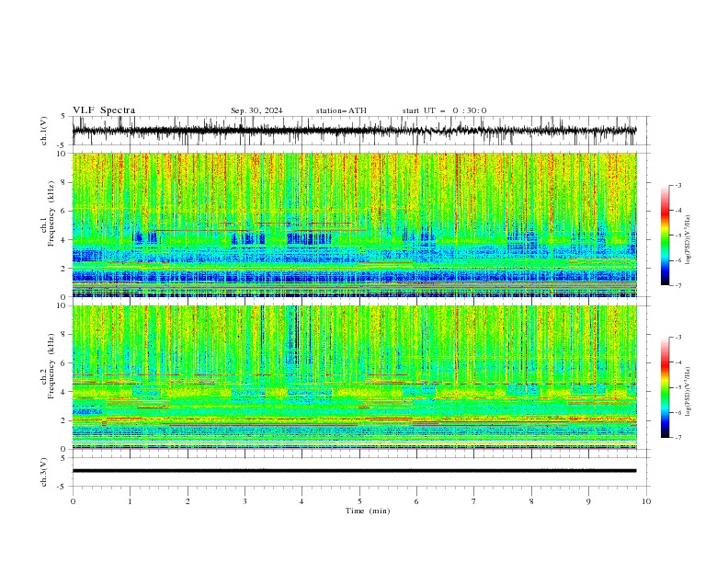
Task: Click time-axis tick label "3"
Action: pyautogui.click(x=245, y=501)
